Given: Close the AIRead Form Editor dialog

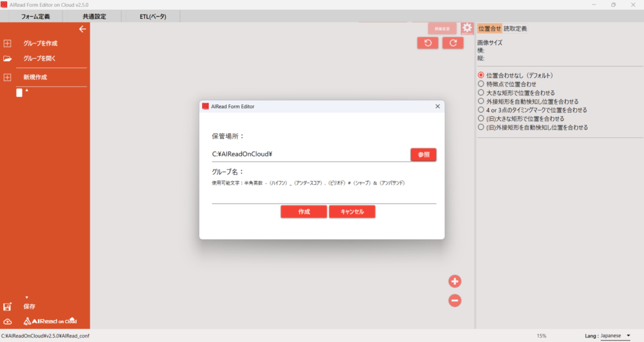Looking at the screenshot, I should point(438,106).
